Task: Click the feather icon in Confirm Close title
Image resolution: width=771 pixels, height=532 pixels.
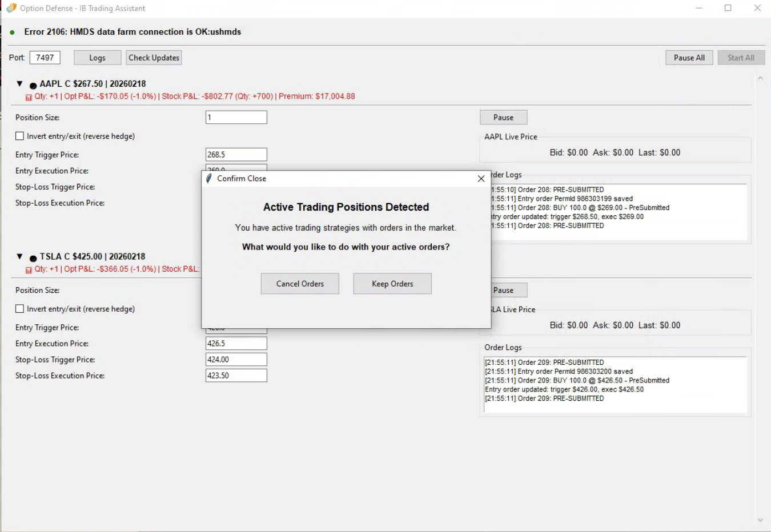Action: point(209,179)
